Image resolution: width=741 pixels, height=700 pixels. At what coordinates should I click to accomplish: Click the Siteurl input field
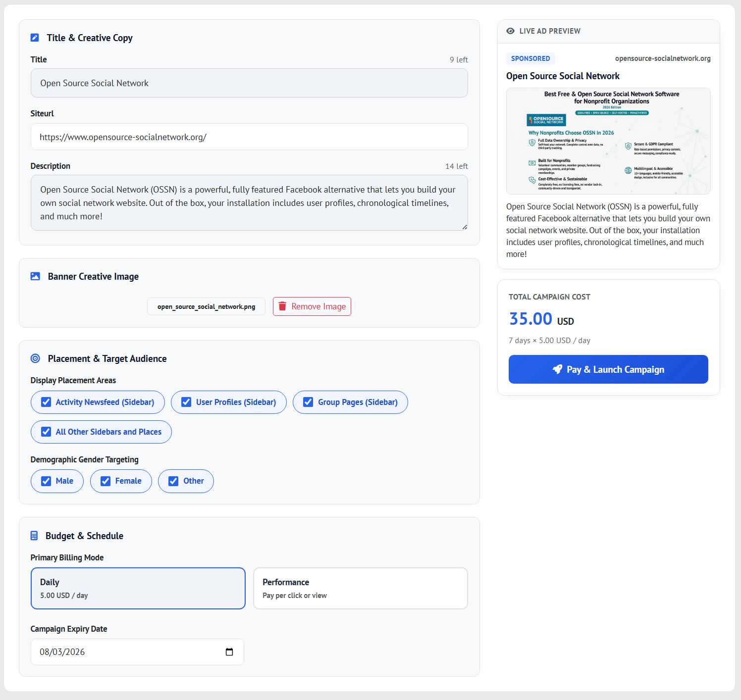(249, 137)
